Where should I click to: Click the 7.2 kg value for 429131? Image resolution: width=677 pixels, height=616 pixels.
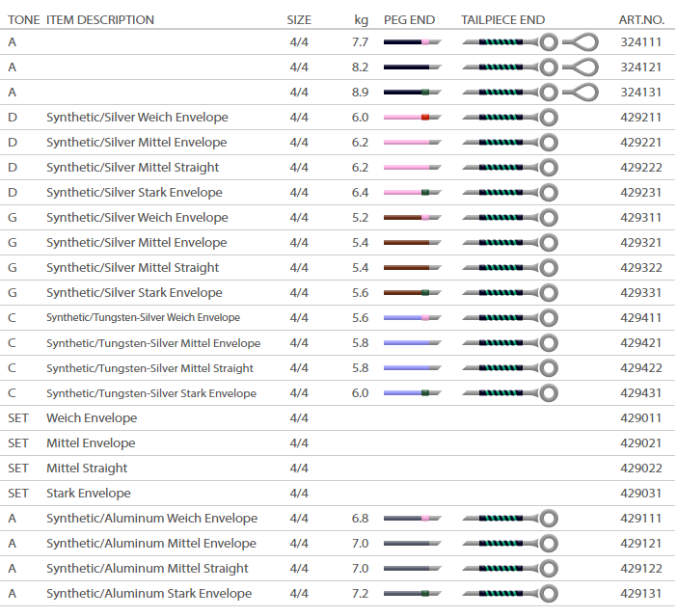360,594
